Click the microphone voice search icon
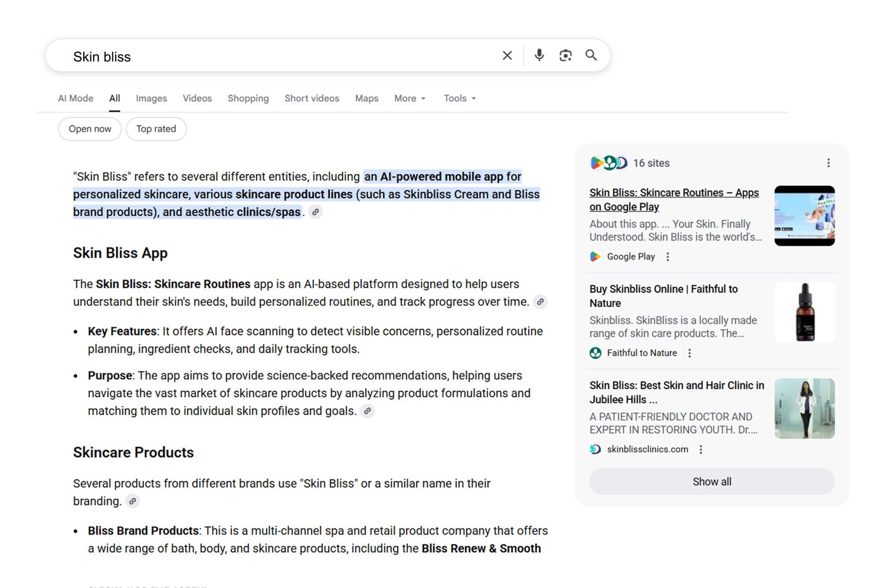The height and width of the screenshot is (588, 882). pos(539,55)
